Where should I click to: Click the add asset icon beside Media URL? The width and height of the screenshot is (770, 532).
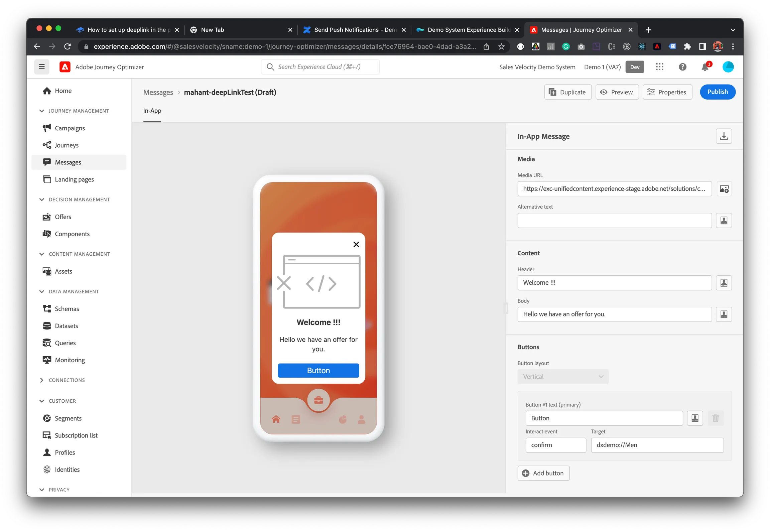724,189
